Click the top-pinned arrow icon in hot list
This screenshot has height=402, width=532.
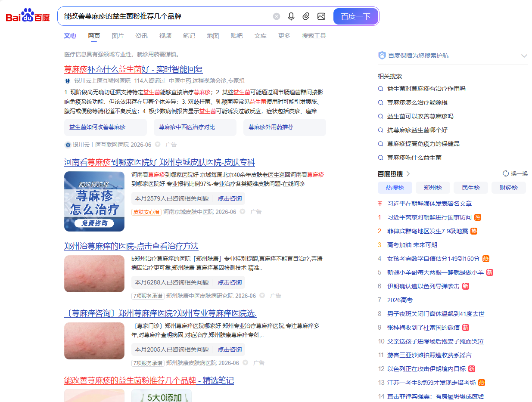(x=380, y=204)
